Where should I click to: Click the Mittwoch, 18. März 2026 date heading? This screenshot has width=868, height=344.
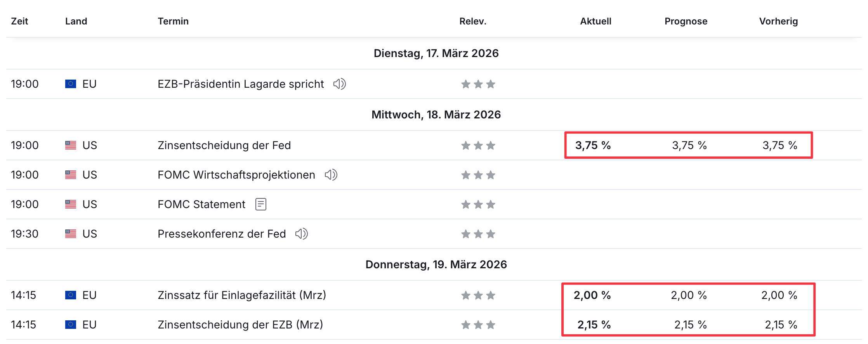(x=436, y=115)
